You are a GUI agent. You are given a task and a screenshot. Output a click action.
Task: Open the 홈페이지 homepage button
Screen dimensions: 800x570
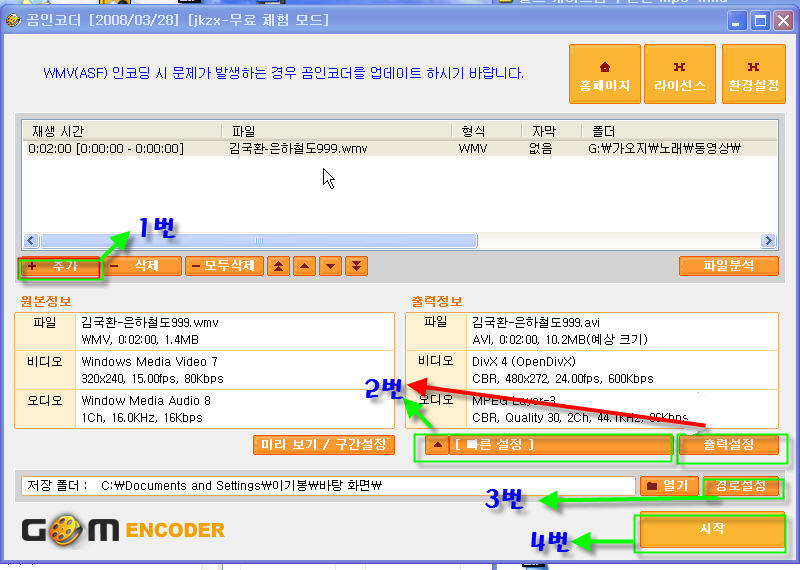[605, 74]
